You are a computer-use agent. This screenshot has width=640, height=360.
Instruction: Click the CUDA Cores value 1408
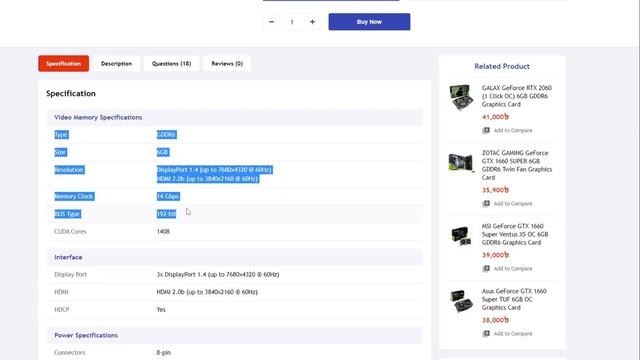pos(163,231)
